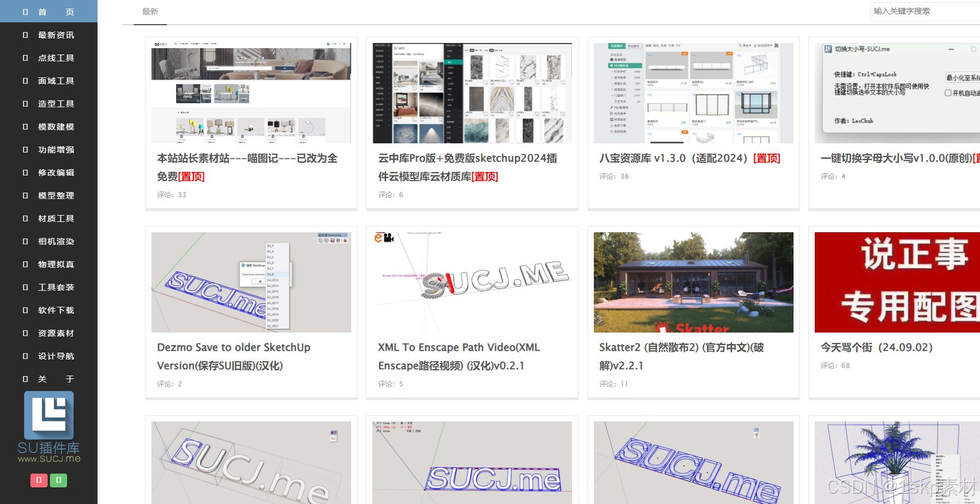
Task: Switch to the 最新 tab
Action: tap(150, 12)
